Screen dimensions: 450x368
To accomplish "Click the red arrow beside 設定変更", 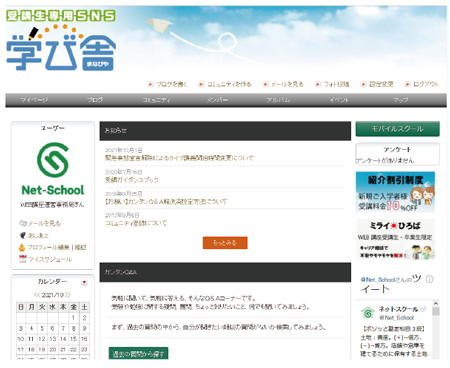I will coord(364,84).
